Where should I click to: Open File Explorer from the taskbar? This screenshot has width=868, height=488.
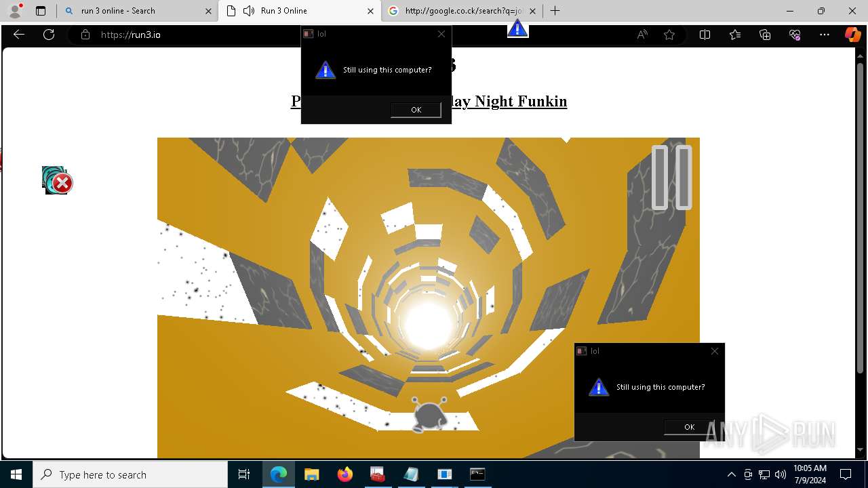(311, 474)
